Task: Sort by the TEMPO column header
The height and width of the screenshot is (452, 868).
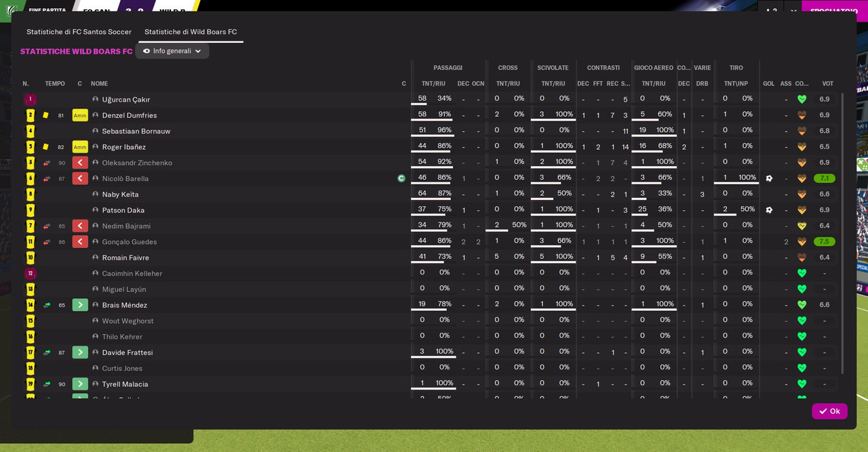Action: [x=55, y=83]
